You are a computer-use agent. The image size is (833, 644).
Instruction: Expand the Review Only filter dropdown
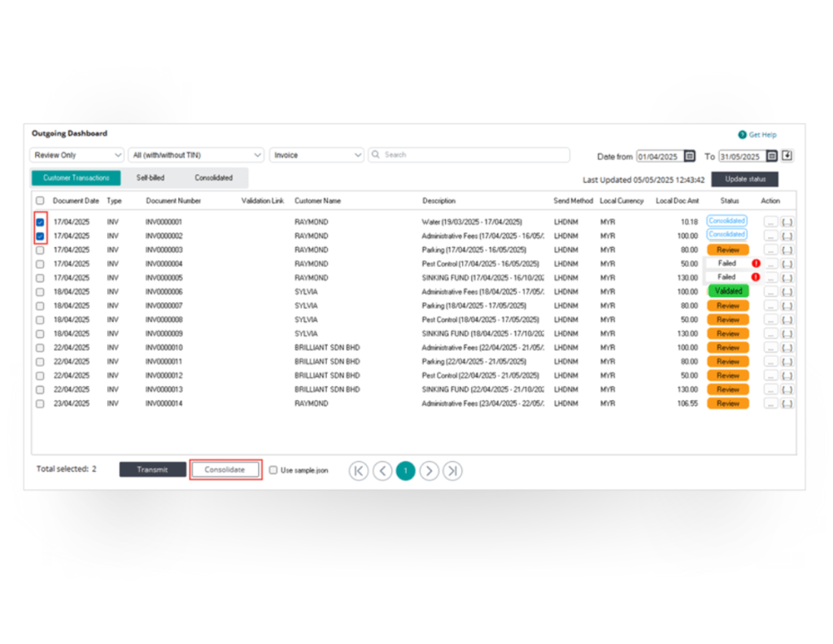click(76, 155)
